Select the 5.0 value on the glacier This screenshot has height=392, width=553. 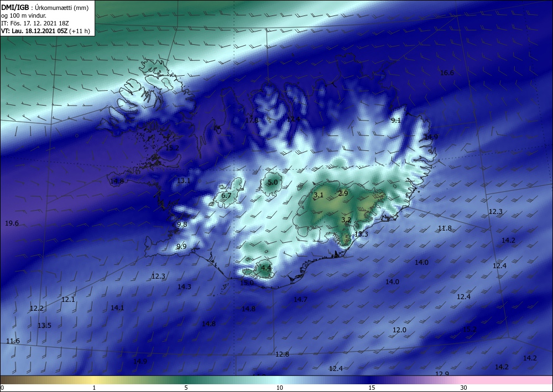pyautogui.click(x=273, y=182)
